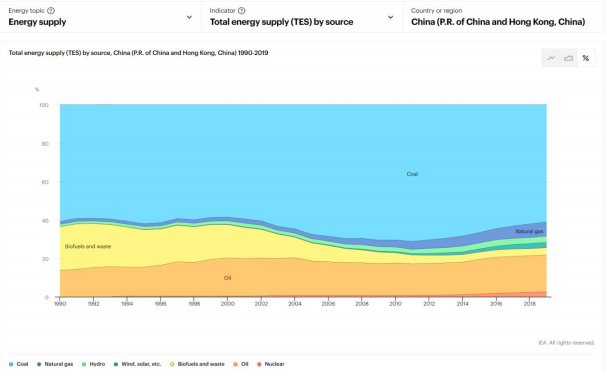This screenshot has width=607, height=377.
Task: Toggle Oil series in legend
Action: (241, 364)
